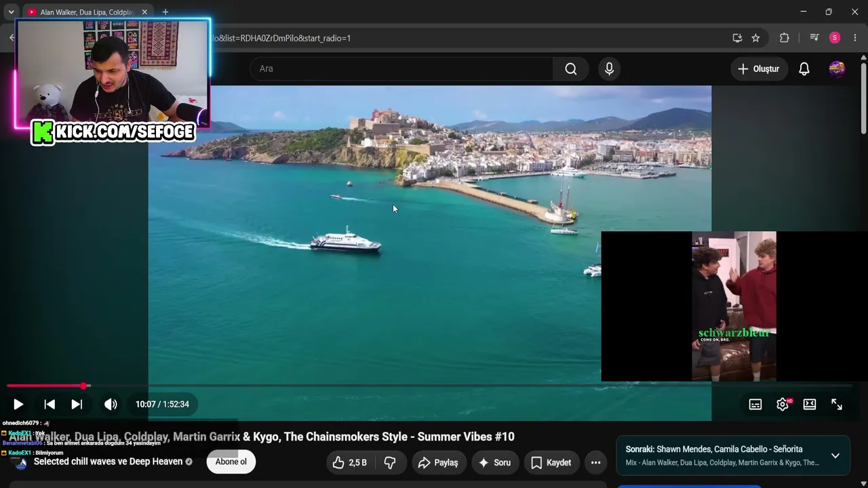Start voice search with the microphone

pos(609,68)
